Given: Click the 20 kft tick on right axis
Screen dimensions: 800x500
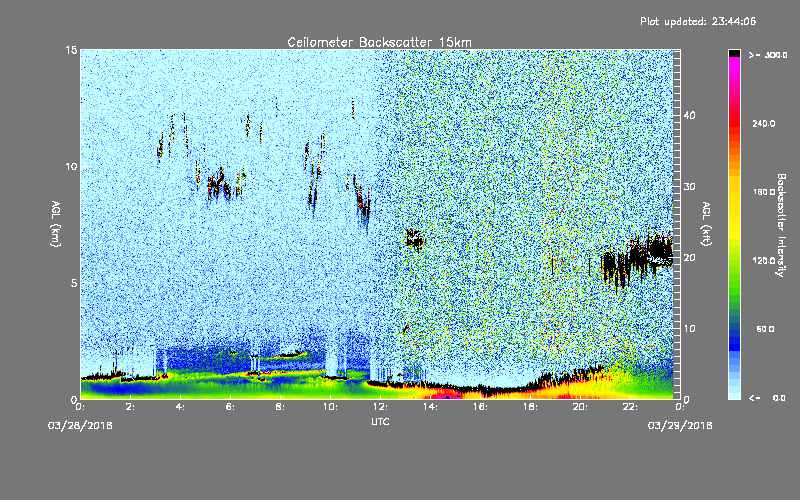Looking at the screenshot, I should pyautogui.click(x=689, y=258).
